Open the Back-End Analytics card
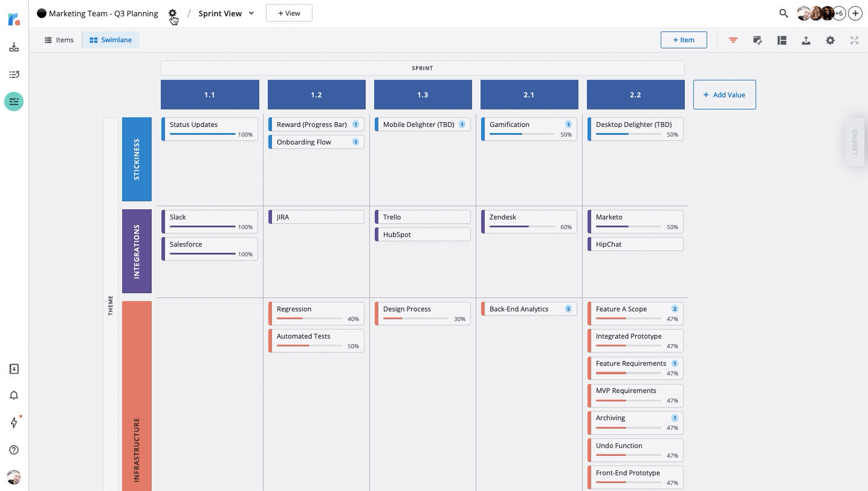 click(529, 309)
